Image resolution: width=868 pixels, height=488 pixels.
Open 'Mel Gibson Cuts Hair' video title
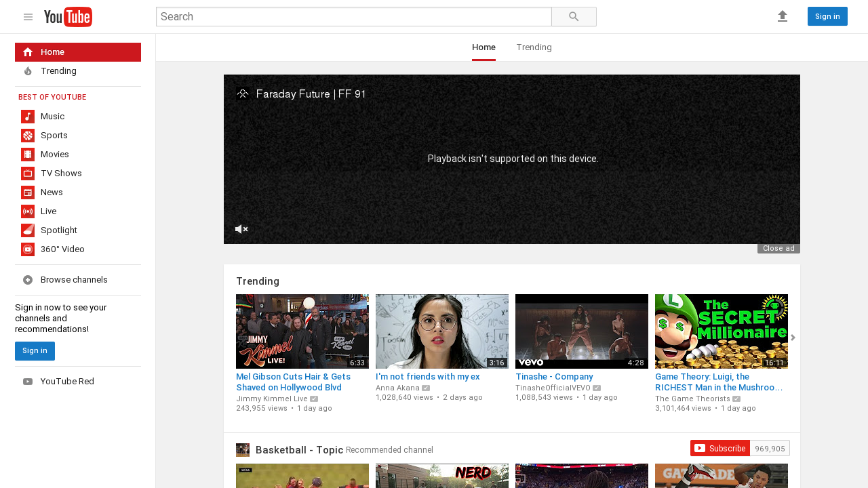(x=294, y=382)
